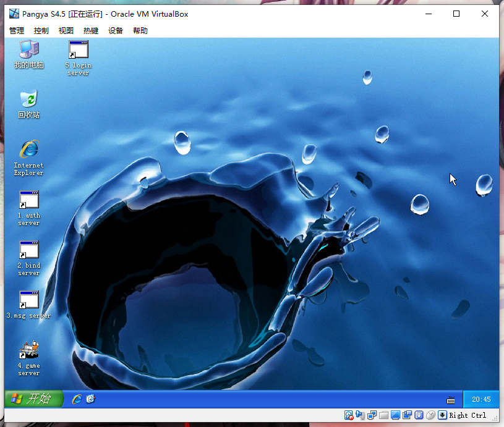Screen dimensions: 504x427
Task: Click the Right Ctrl host key label
Action: 468,415
